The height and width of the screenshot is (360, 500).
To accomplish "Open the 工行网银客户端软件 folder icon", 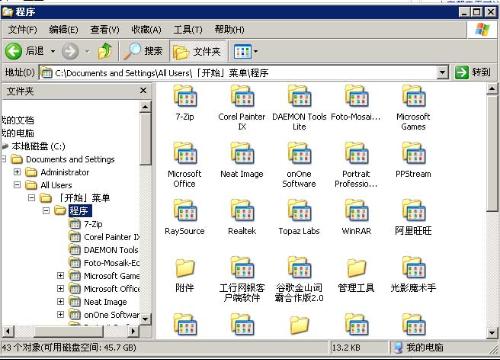I will pos(242,268).
